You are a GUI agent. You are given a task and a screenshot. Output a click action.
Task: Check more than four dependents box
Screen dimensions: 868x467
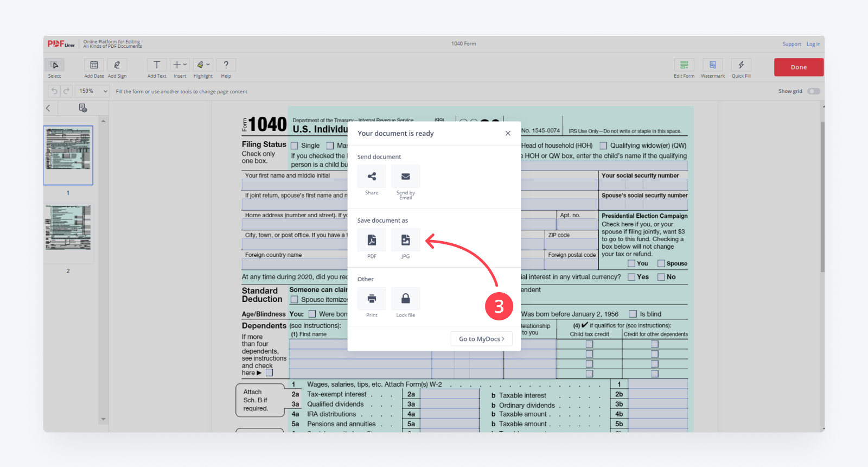click(x=270, y=373)
